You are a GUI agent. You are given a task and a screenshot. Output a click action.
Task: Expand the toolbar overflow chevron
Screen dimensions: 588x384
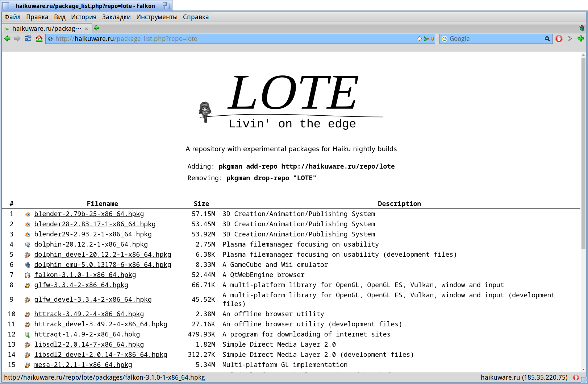(x=570, y=38)
